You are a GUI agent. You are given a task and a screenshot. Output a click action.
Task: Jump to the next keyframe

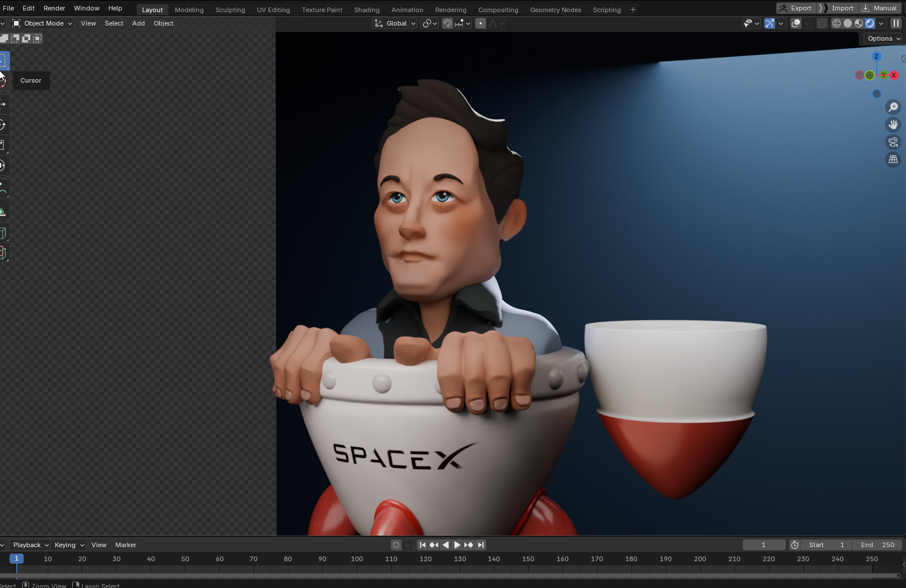tap(468, 545)
